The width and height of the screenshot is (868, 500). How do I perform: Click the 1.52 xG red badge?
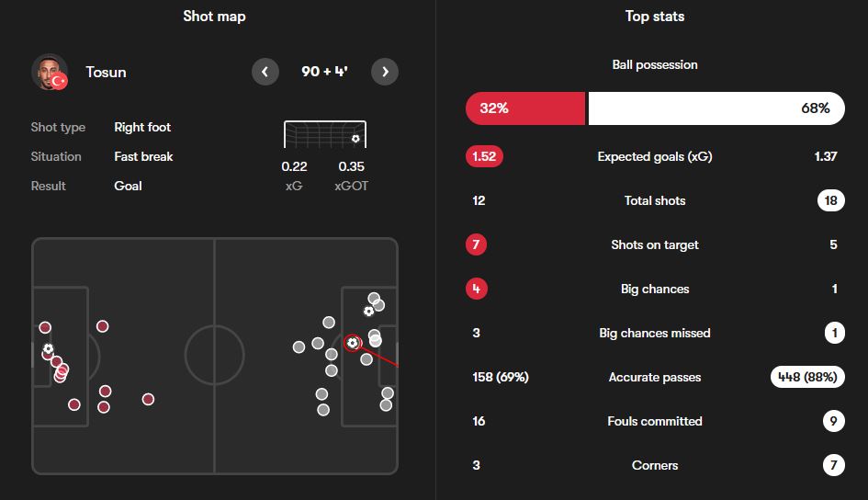click(484, 156)
